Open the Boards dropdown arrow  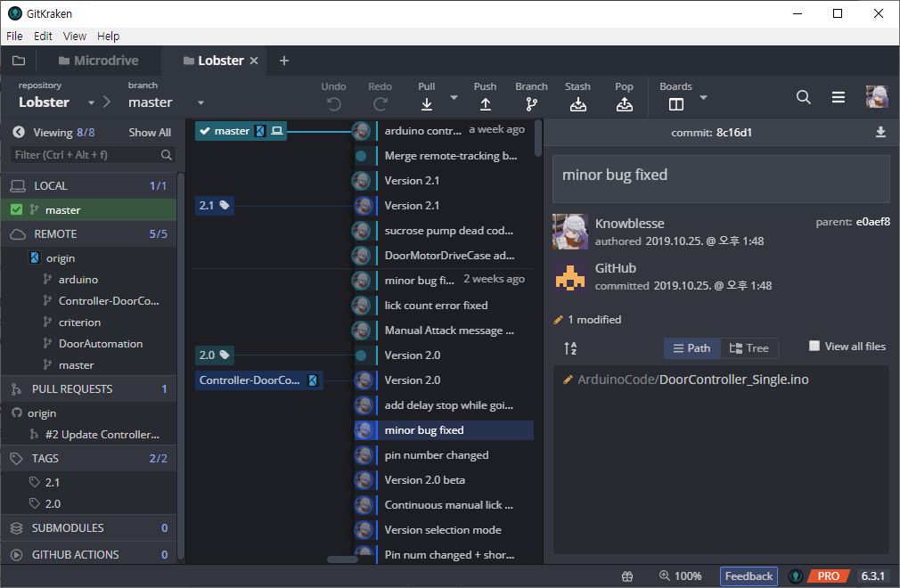tap(704, 97)
